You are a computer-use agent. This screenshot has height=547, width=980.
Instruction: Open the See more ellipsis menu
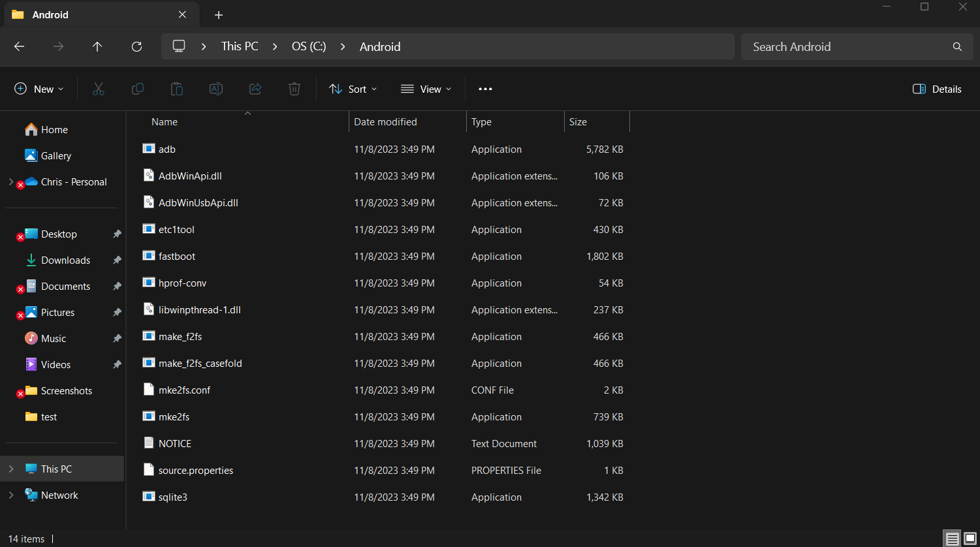coord(485,89)
